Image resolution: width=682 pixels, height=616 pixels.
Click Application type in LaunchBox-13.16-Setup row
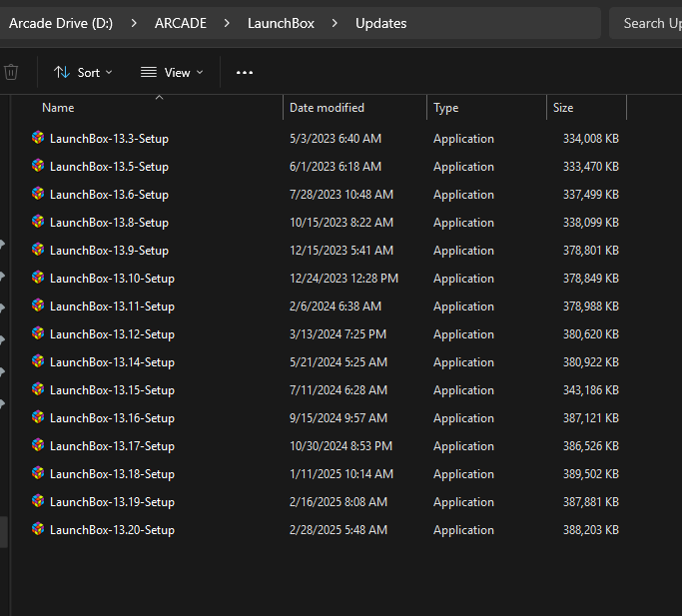463,418
